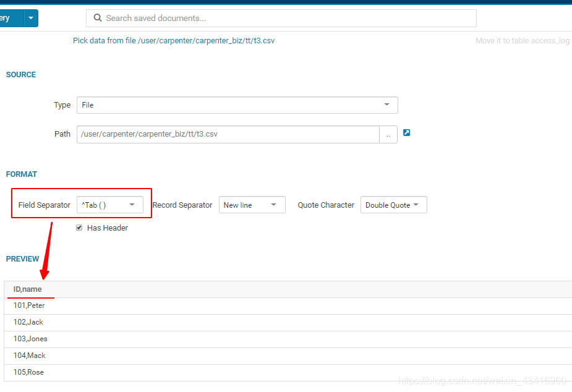Open the Field Separator dropdown

[110, 205]
